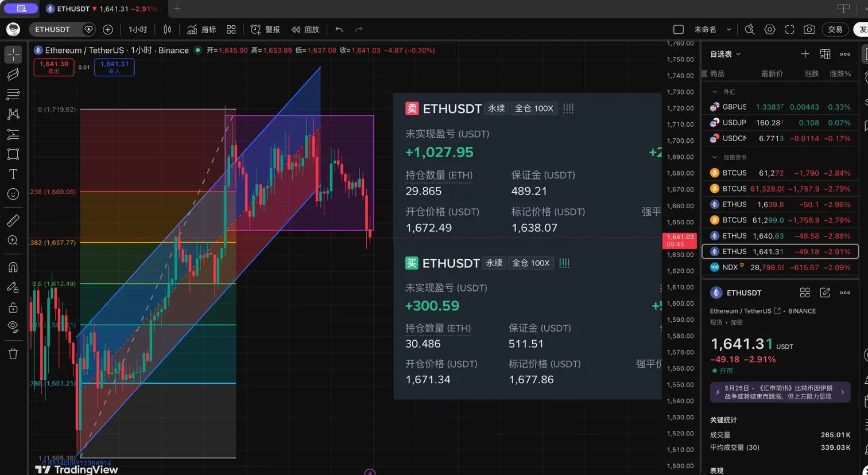The height and width of the screenshot is (475, 868).
Task: Click the 0.01 order quantity field
Action: click(84, 67)
